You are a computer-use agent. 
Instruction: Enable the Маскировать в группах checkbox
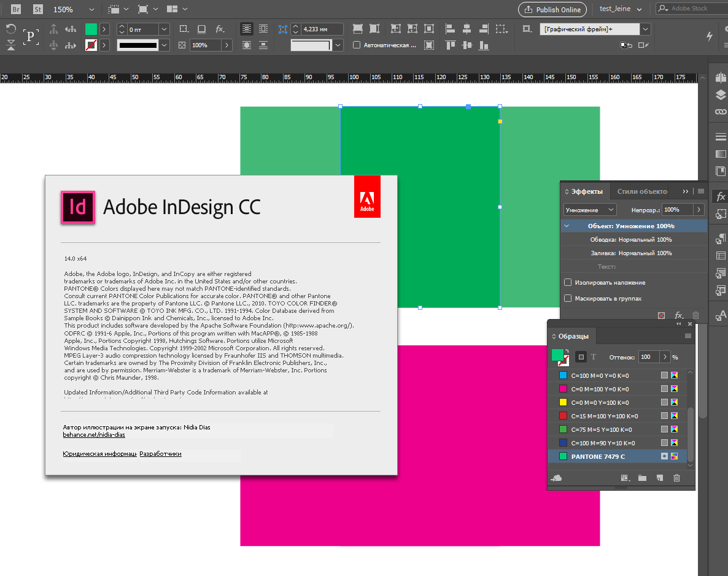tap(568, 299)
